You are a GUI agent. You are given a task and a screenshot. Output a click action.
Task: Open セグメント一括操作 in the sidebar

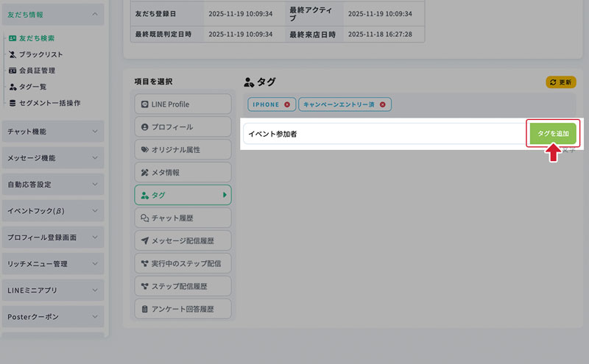pyautogui.click(x=49, y=103)
